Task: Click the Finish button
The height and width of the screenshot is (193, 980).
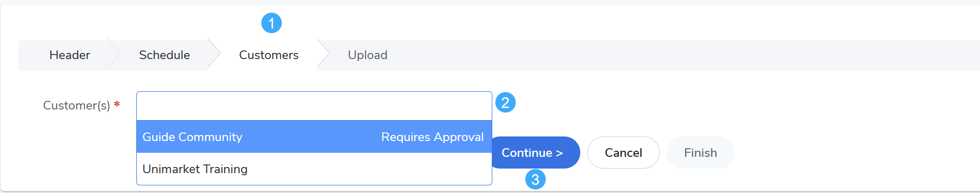Action: click(x=700, y=152)
